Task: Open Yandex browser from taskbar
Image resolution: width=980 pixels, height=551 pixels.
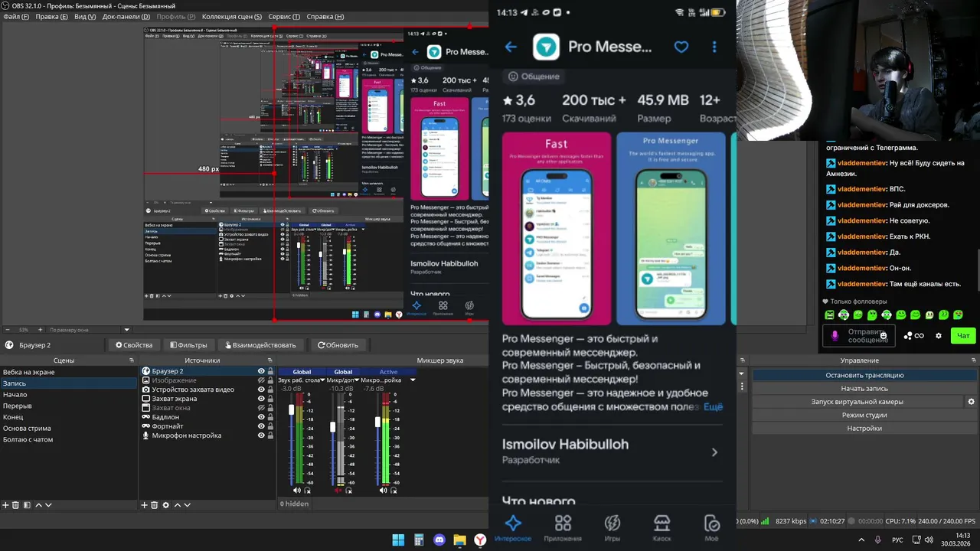Action: point(480,540)
